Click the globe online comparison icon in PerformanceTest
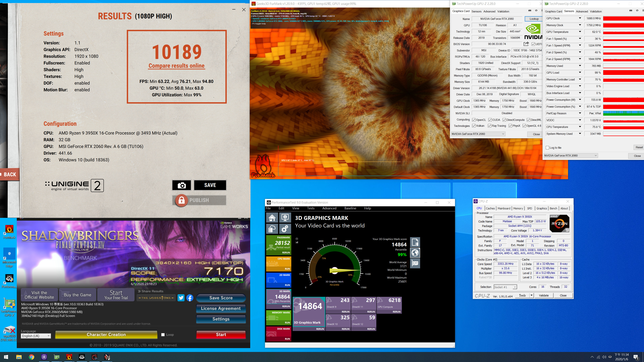The image size is (644, 362). tap(415, 253)
